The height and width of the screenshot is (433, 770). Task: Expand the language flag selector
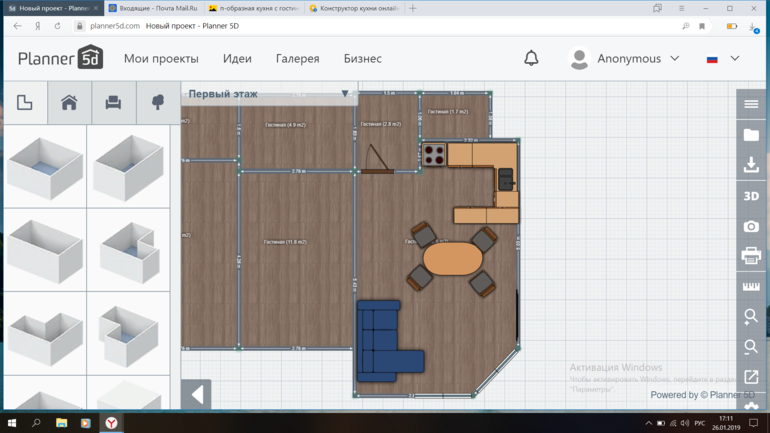tap(722, 59)
